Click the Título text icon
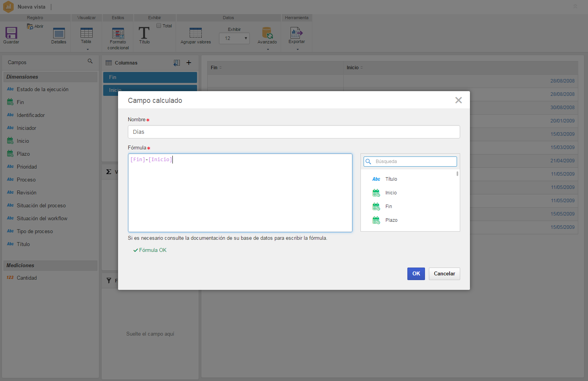 click(x=144, y=33)
